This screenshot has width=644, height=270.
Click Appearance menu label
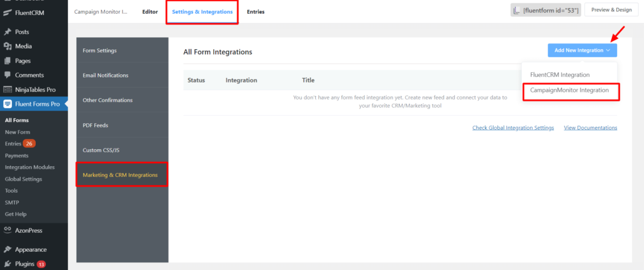(x=31, y=249)
